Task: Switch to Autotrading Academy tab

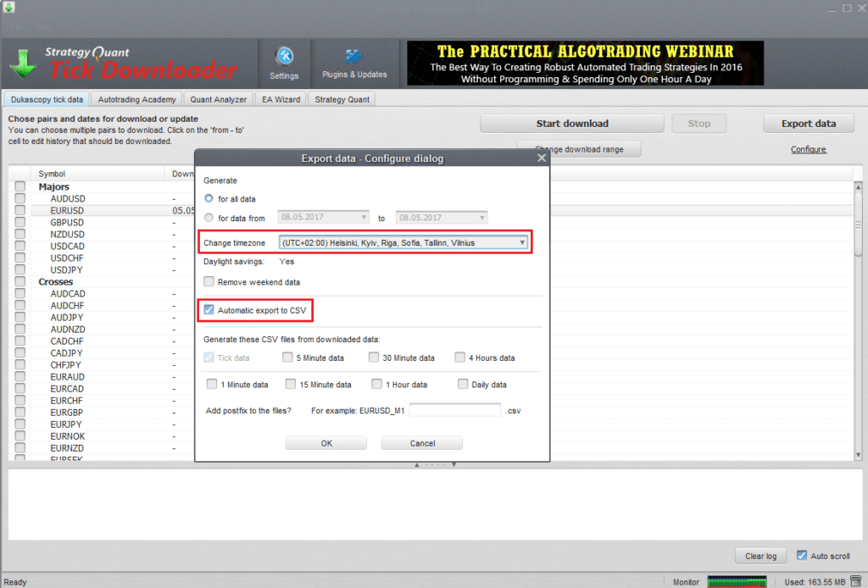Action: coord(136,100)
